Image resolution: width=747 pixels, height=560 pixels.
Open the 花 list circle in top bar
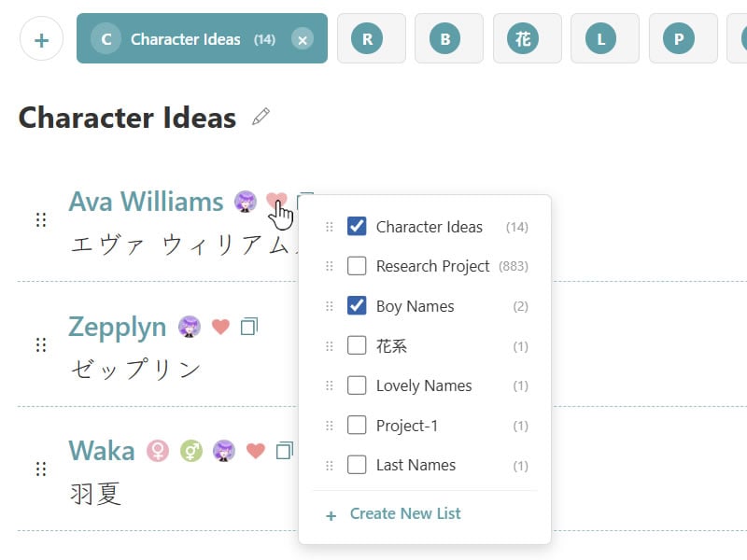[527, 39]
